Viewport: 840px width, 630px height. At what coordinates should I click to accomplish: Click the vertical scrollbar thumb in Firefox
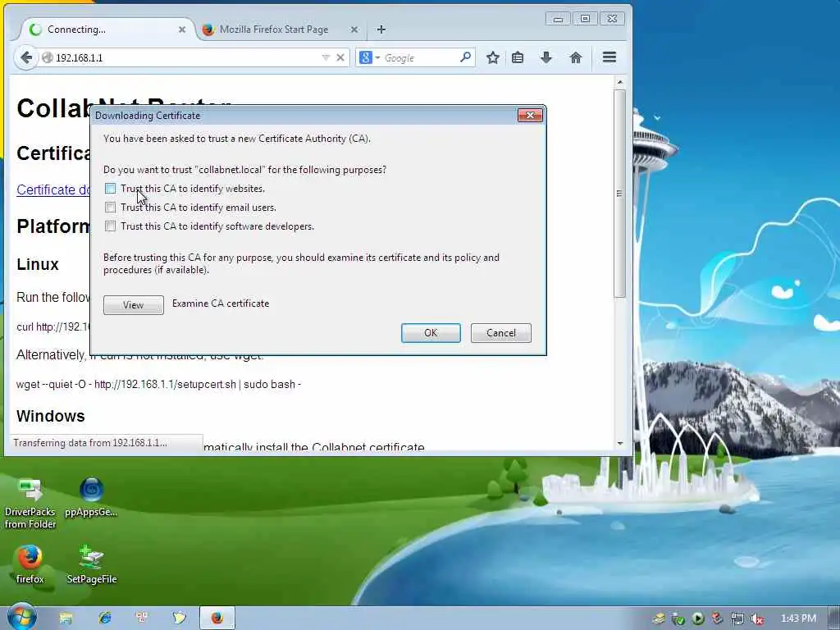coord(620,193)
